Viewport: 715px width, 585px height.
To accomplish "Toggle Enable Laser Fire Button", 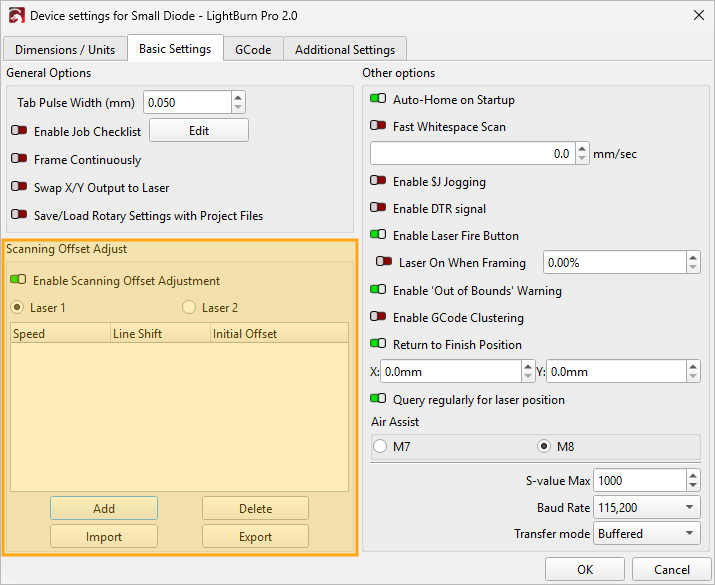I will [x=378, y=236].
